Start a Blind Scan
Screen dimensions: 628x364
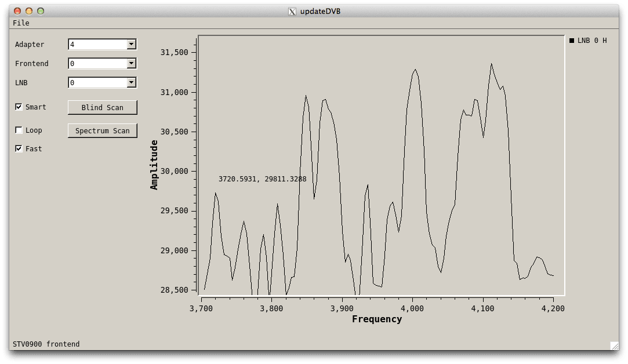103,107
